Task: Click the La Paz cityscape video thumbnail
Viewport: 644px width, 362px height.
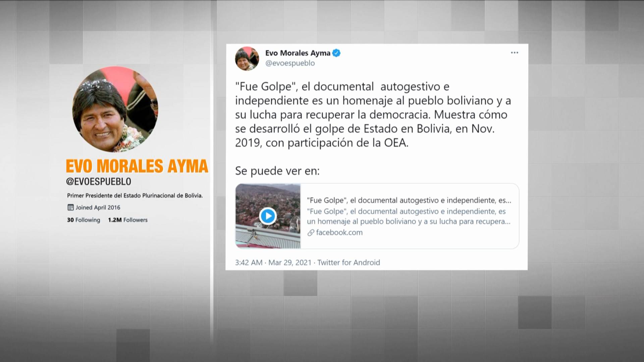Action: pos(268,216)
